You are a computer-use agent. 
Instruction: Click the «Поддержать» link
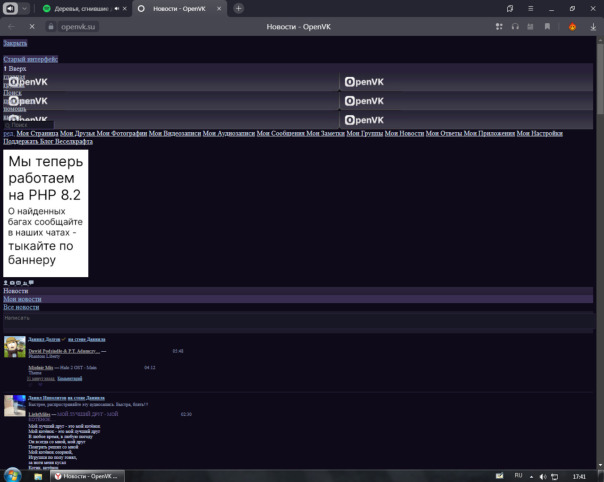[x=21, y=141]
